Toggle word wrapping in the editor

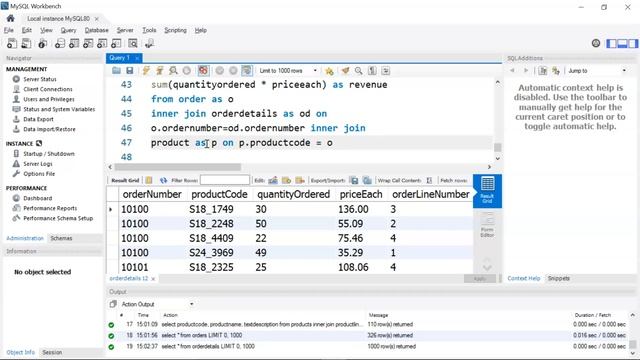pos(386,71)
